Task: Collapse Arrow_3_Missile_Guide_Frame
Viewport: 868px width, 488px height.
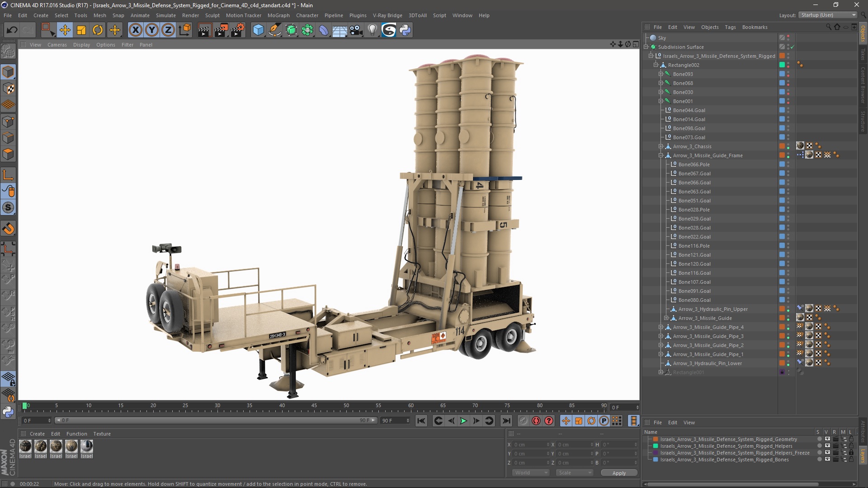Action: click(660, 155)
